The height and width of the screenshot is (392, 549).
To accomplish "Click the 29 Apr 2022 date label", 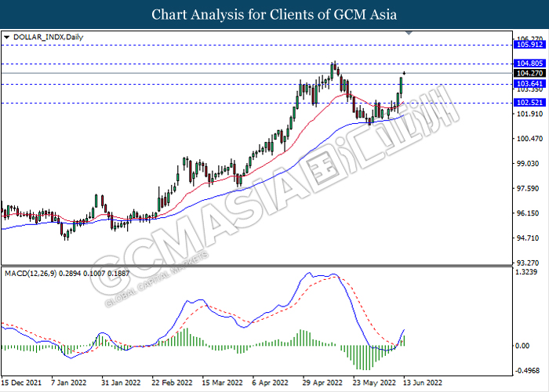I will point(322,383).
